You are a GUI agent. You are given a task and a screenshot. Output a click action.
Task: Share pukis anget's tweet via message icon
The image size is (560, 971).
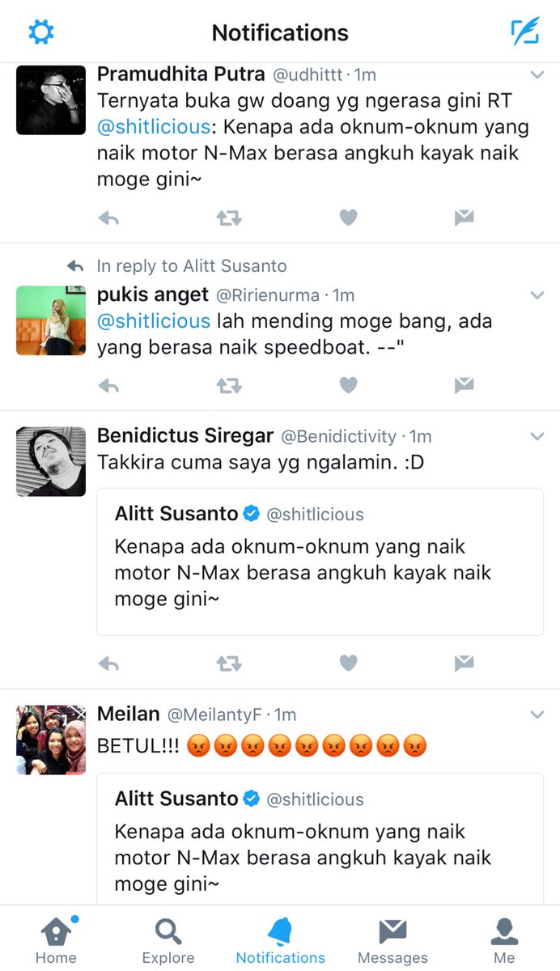click(464, 386)
